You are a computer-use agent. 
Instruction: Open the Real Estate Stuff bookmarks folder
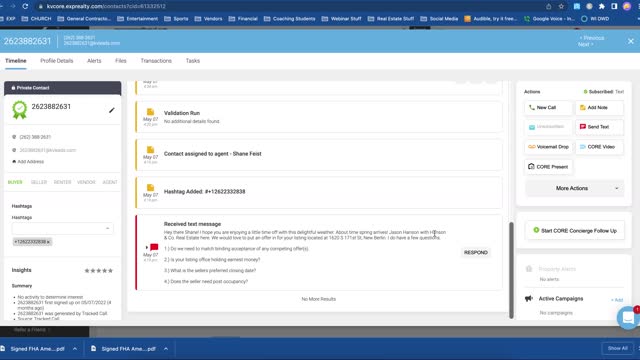(391, 19)
